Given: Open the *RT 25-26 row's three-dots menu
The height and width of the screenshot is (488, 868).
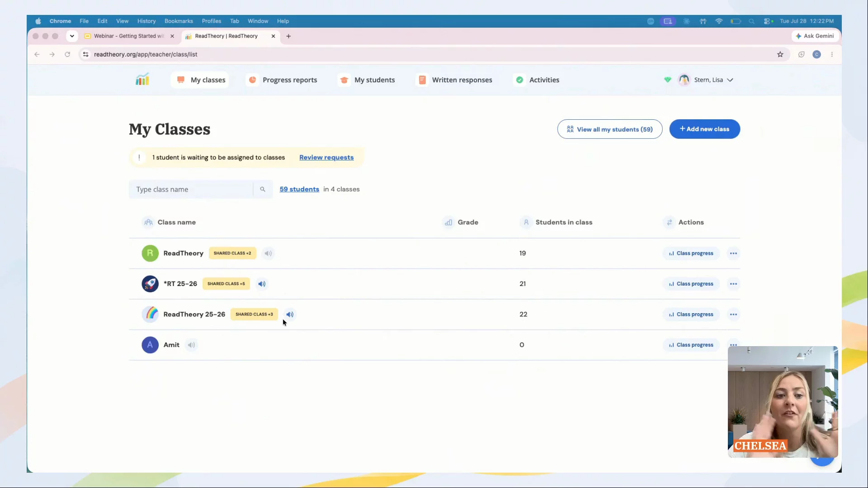Looking at the screenshot, I should point(733,284).
